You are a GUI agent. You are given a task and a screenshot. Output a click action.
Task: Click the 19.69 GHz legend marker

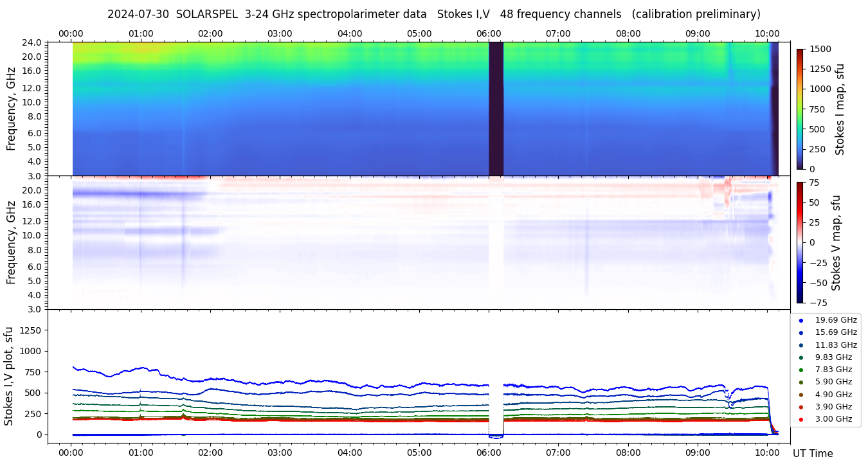click(800, 320)
